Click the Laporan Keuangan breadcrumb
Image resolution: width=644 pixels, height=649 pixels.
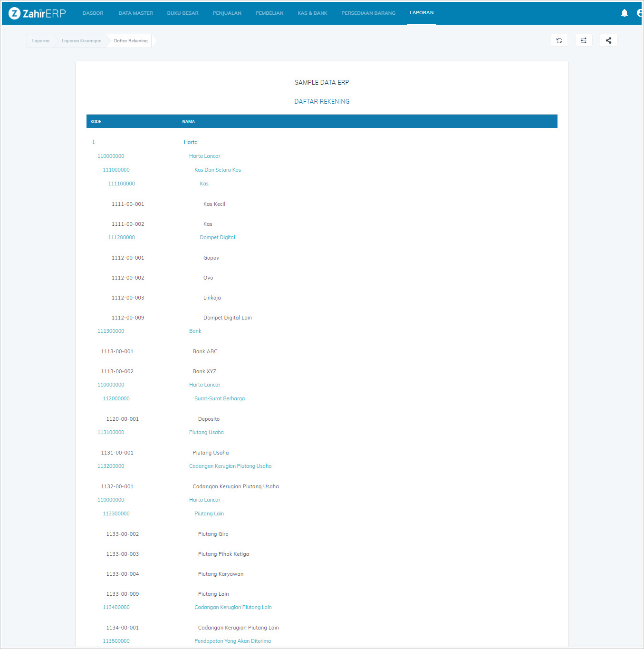tap(81, 41)
